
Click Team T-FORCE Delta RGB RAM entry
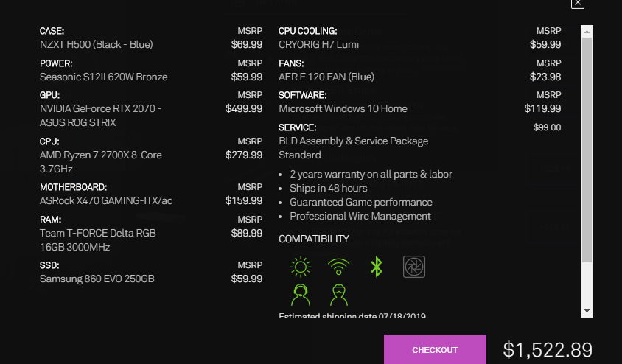click(97, 240)
